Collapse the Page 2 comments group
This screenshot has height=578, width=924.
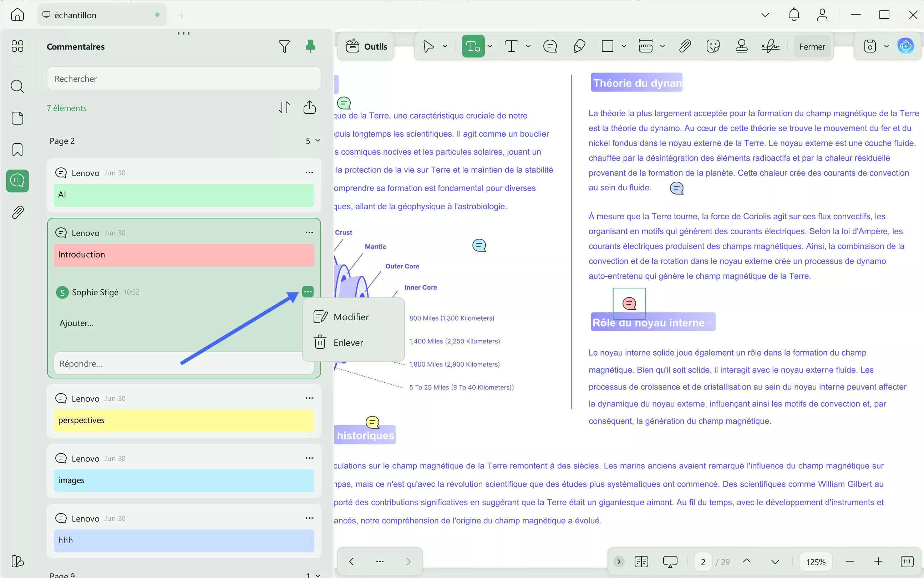[x=318, y=141]
